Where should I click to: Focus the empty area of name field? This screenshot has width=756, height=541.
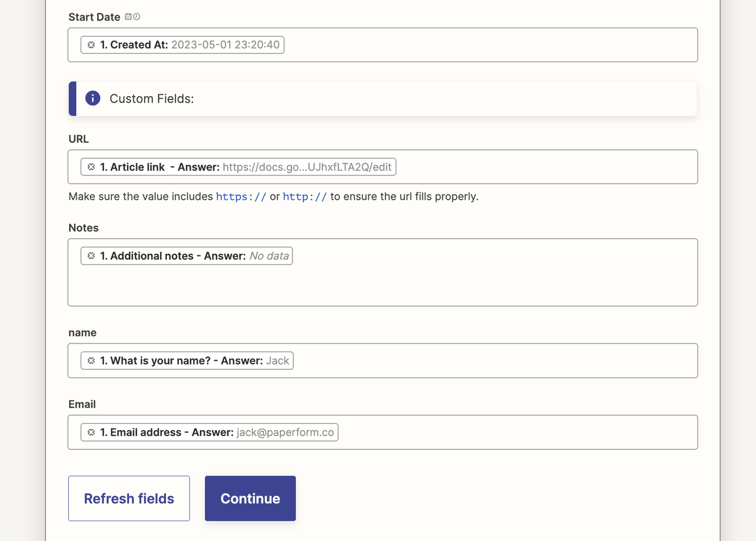(x=486, y=361)
